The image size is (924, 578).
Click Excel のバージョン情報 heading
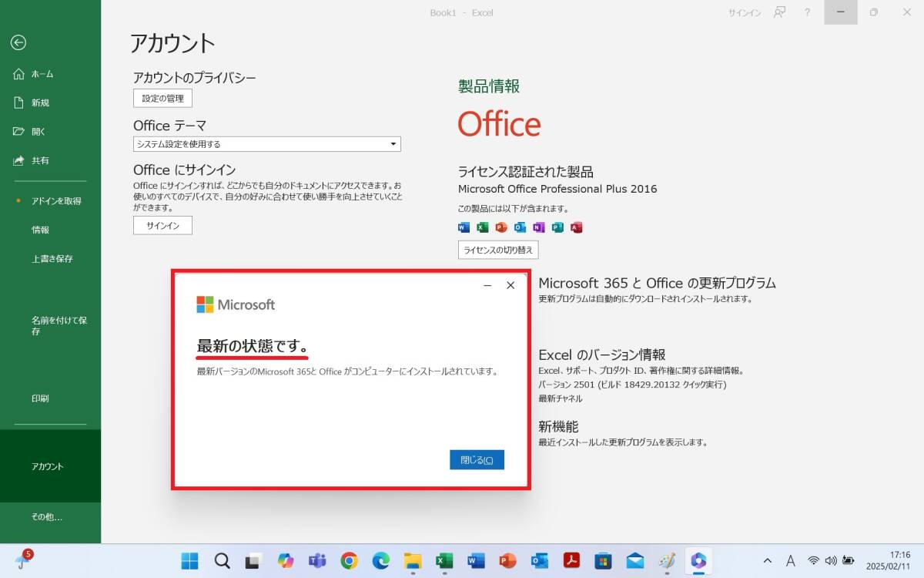click(601, 355)
